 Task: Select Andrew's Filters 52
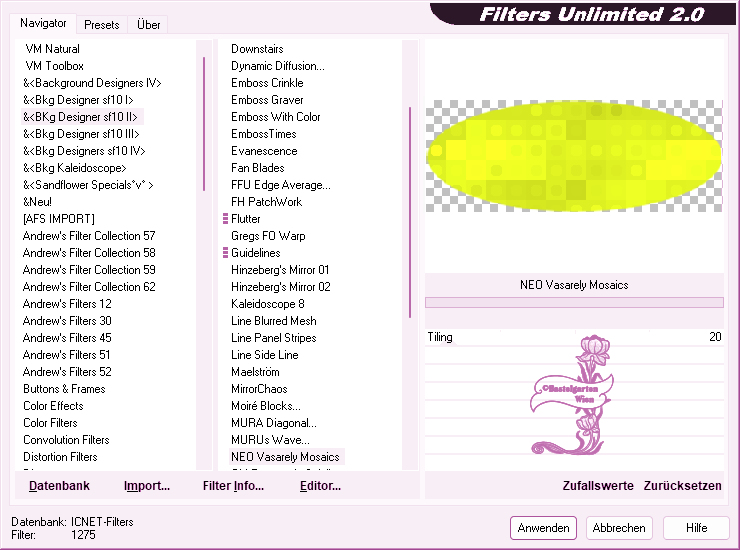pos(67,372)
